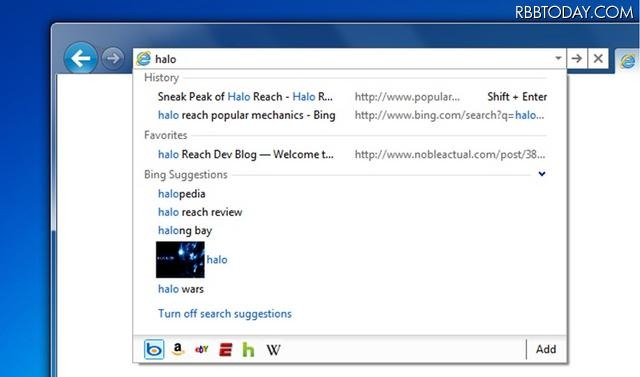
Task: Collapse Bing Suggestions with the chevron
Action: click(542, 174)
